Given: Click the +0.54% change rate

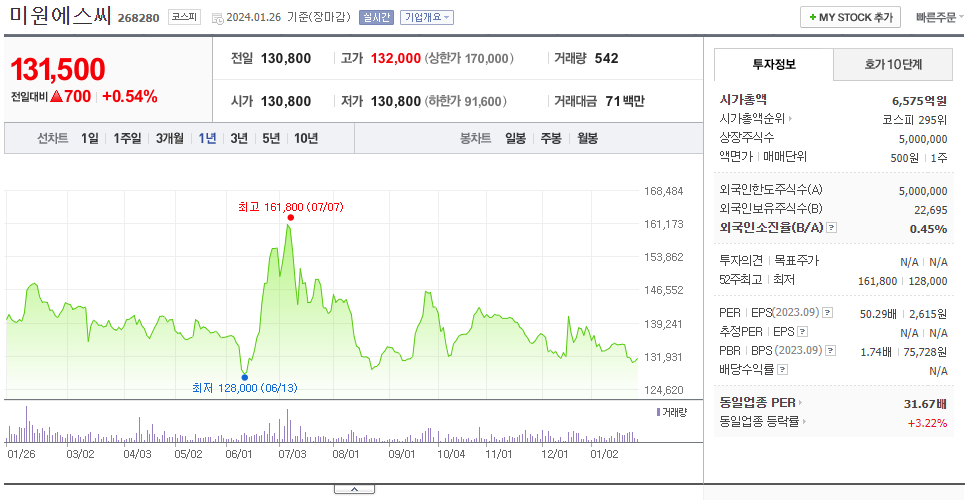Looking at the screenshot, I should pos(130,97).
